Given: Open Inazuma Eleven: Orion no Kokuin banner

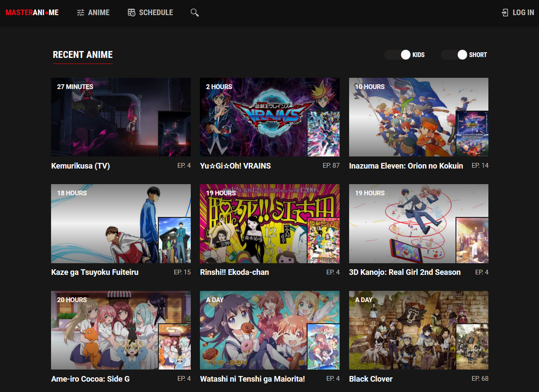Looking at the screenshot, I should (419, 117).
